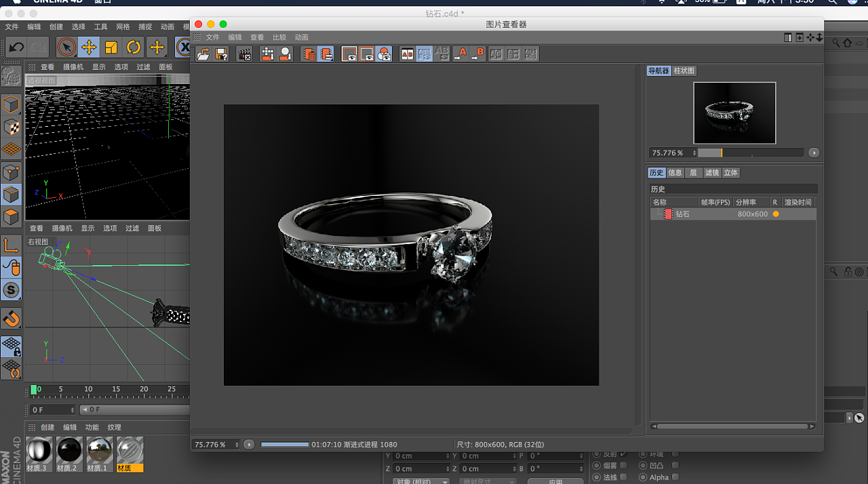
Task: Toggle the AB compare icon in Picture Viewer
Action: [407, 54]
